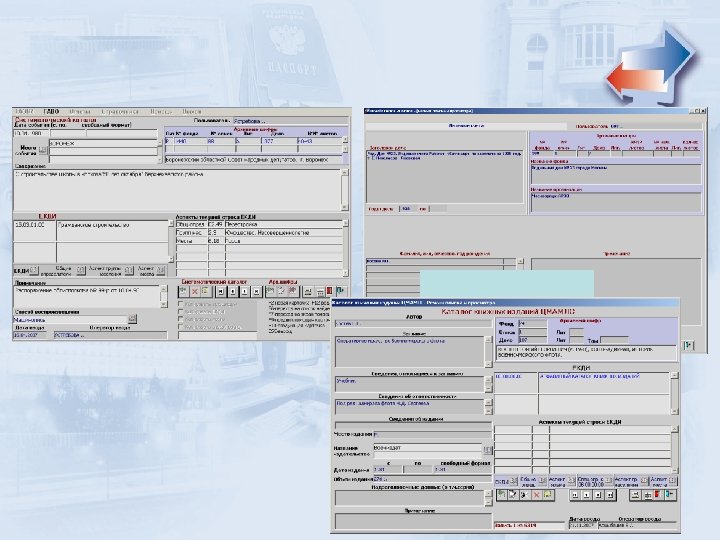Go to previous record in the Каталог книжных изданий window
This screenshot has height=540, width=720.
pos(586,495)
